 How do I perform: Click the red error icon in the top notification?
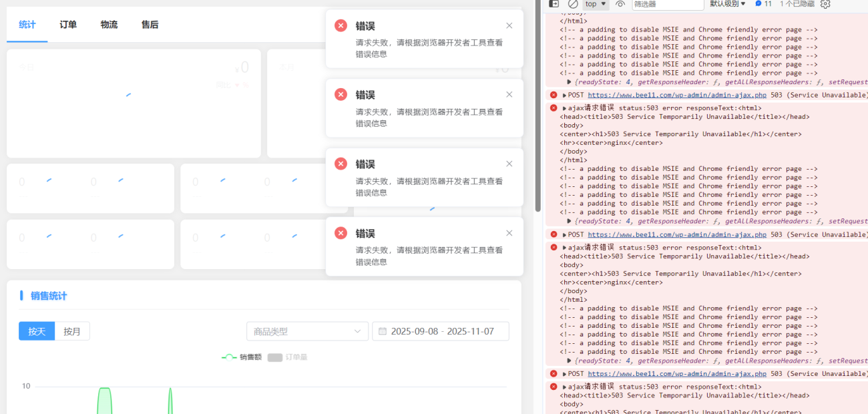341,25
